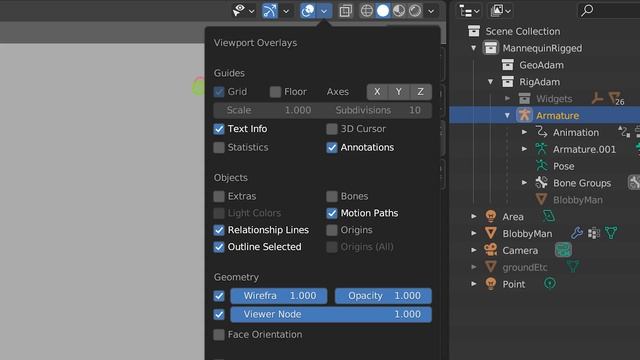
Task: Click the Opacity slider
Action: pyautogui.click(x=383, y=296)
